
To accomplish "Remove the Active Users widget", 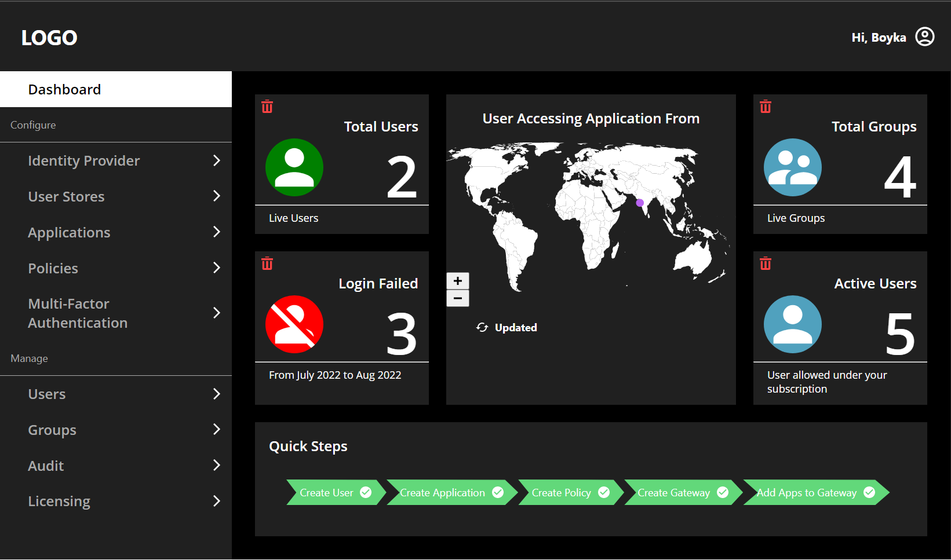I will tap(766, 263).
